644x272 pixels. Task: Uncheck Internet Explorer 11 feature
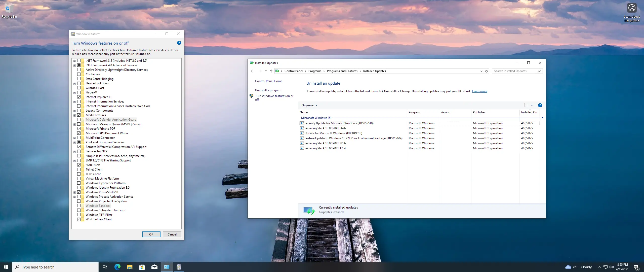(79, 97)
